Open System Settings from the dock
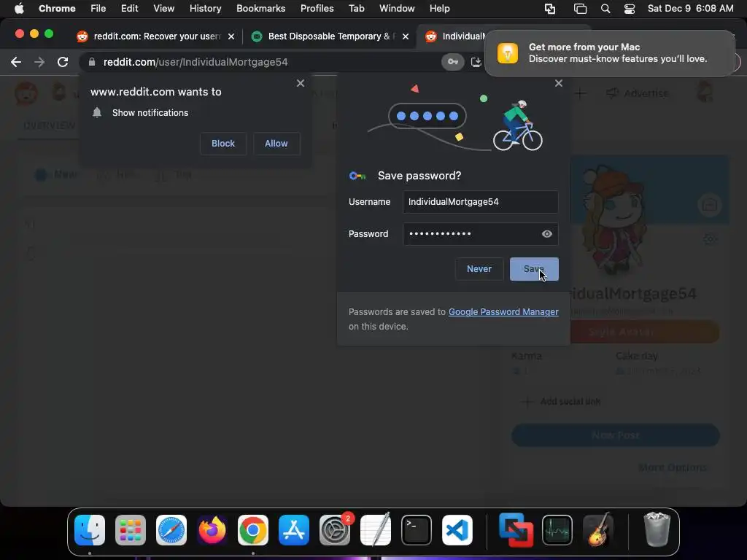The width and height of the screenshot is (747, 560). tap(335, 530)
